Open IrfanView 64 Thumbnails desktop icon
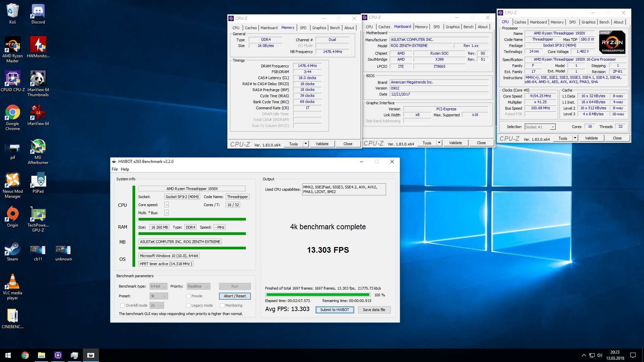 [38, 83]
